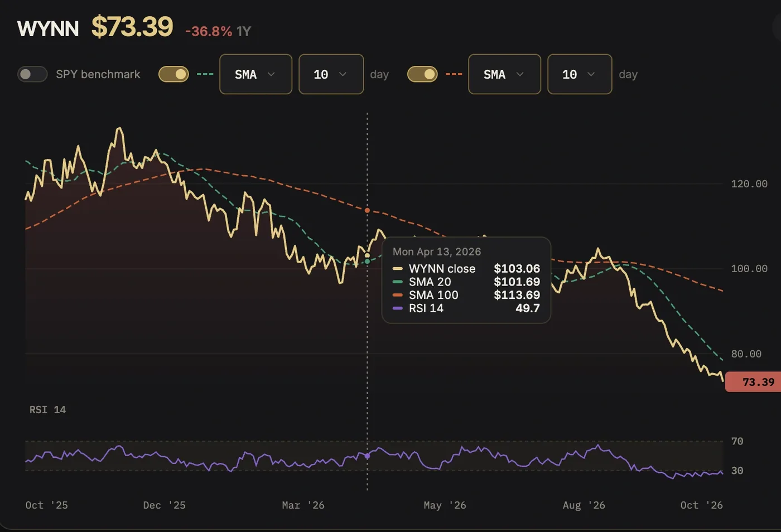Turn off the orange dashed indicator toggle

pyautogui.click(x=422, y=74)
